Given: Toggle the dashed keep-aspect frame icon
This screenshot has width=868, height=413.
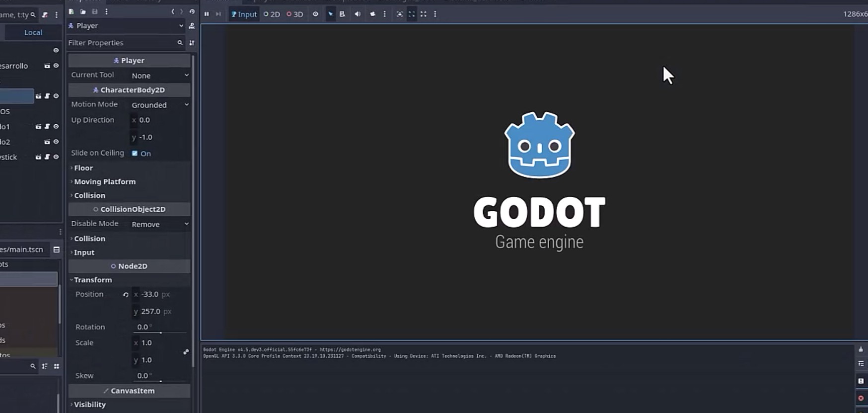Looking at the screenshot, I should tap(412, 14).
